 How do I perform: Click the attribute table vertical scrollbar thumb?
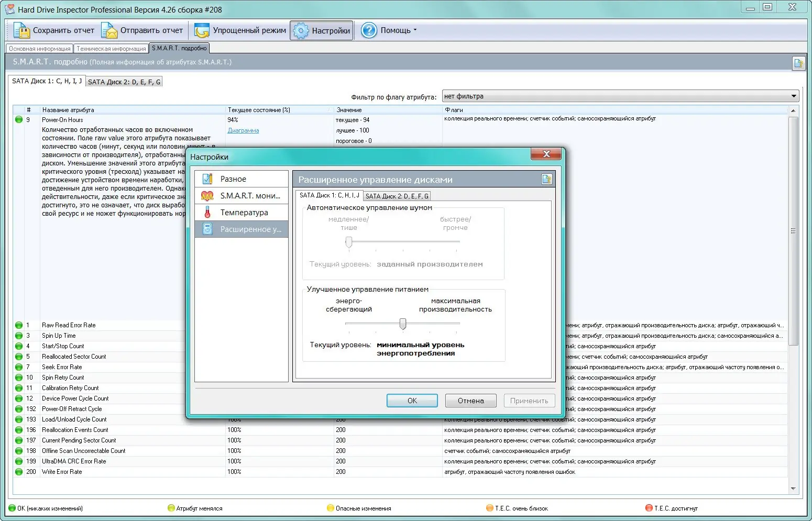(x=793, y=231)
